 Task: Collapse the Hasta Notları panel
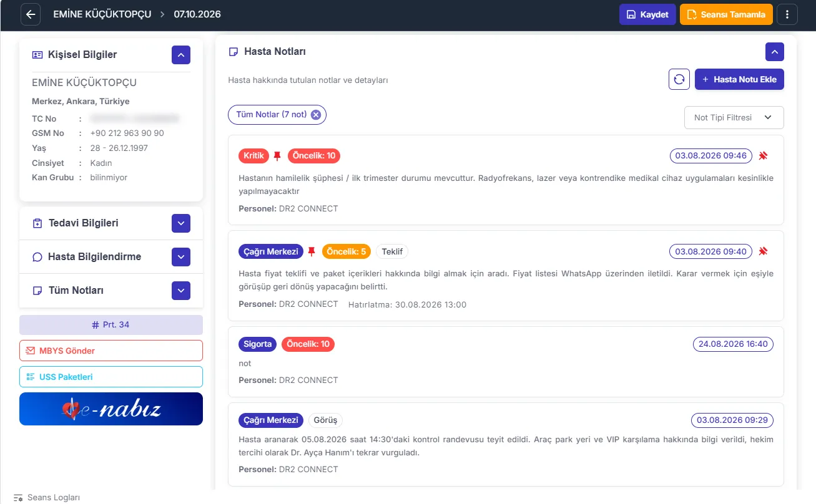(x=775, y=52)
